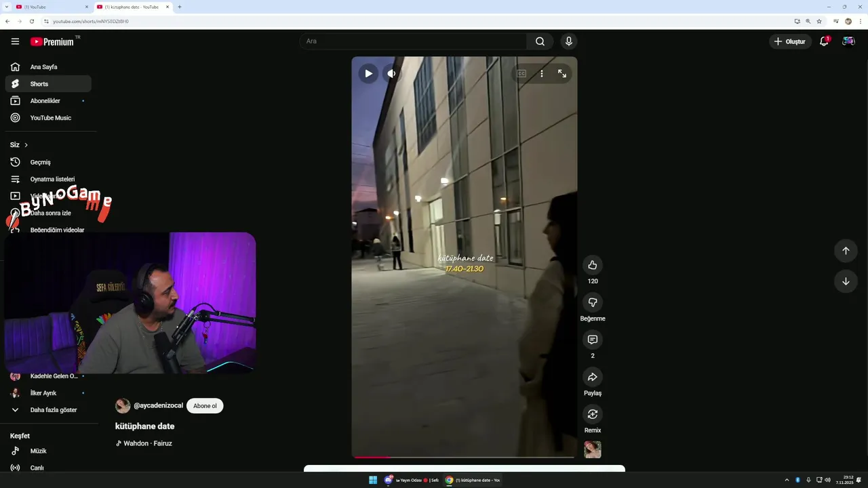Open YouTube Music from sidebar
Image resolution: width=868 pixels, height=488 pixels.
[x=47, y=118]
